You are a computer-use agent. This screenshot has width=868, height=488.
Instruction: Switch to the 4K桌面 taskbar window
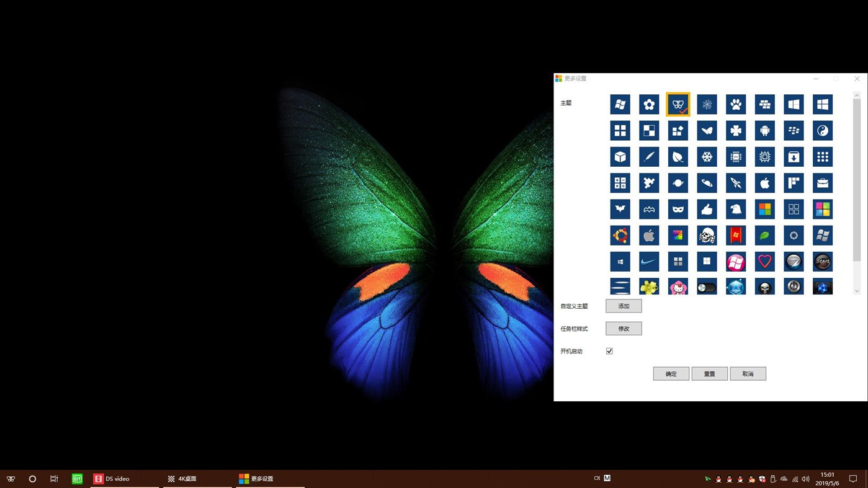(182, 478)
